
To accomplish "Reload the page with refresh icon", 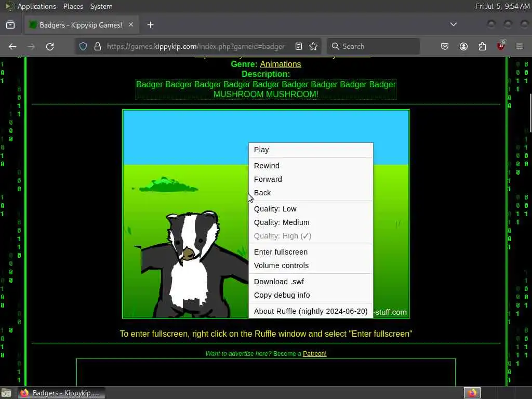I will point(50,46).
